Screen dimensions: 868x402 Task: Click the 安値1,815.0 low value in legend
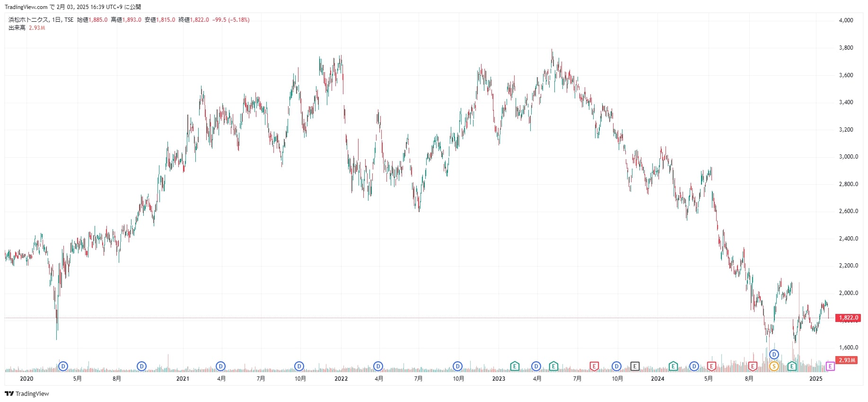(160, 20)
